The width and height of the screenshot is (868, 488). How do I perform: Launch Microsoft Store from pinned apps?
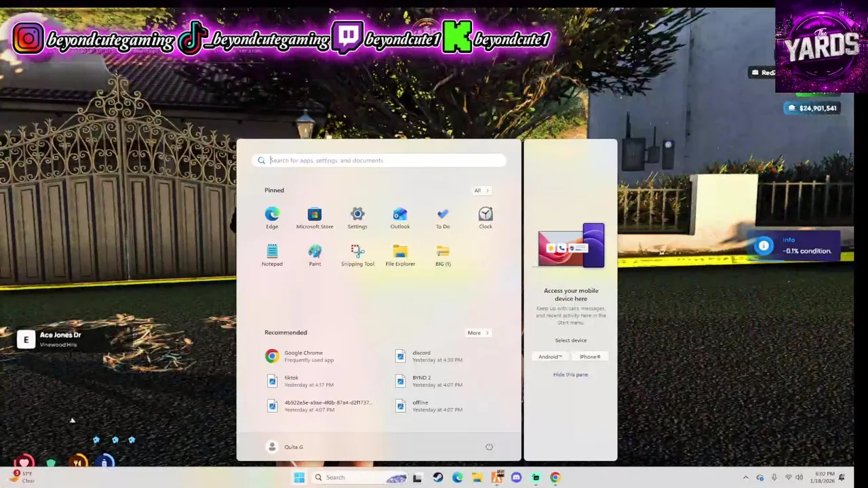[315, 218]
